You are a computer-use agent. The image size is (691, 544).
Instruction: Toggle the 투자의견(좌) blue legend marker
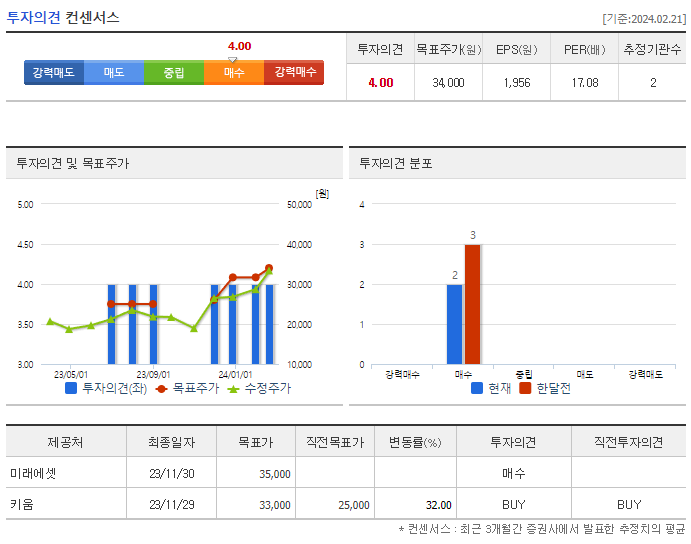tap(71, 388)
